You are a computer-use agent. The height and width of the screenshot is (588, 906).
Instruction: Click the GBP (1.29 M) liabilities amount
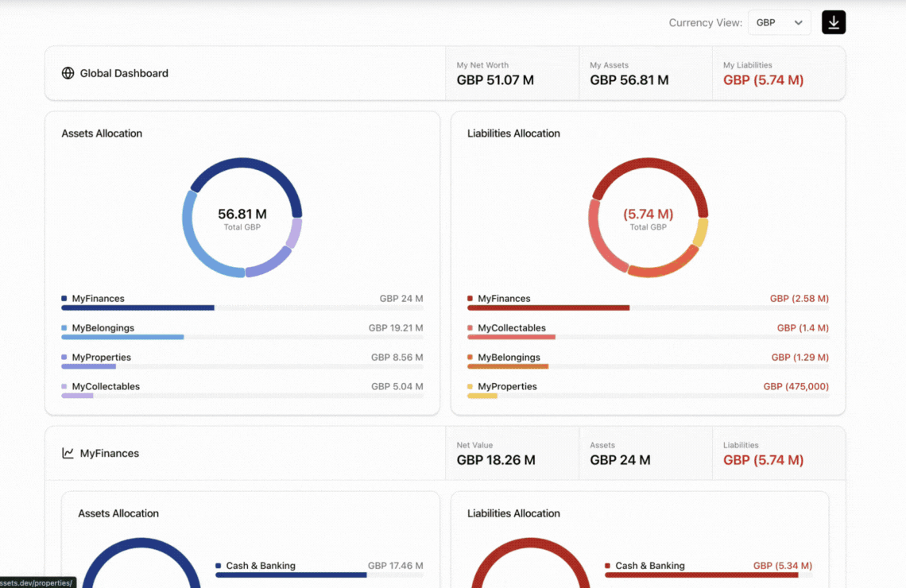(x=800, y=358)
